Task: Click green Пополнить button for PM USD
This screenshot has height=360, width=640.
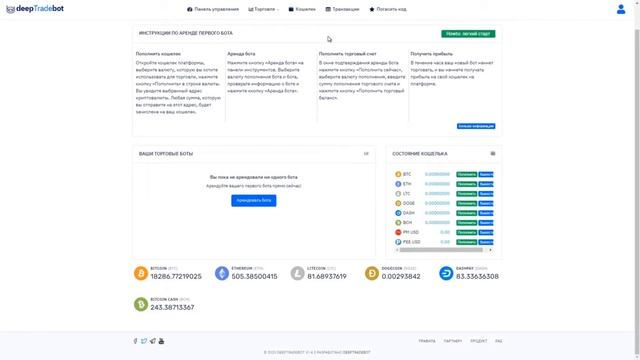Action: click(x=467, y=232)
